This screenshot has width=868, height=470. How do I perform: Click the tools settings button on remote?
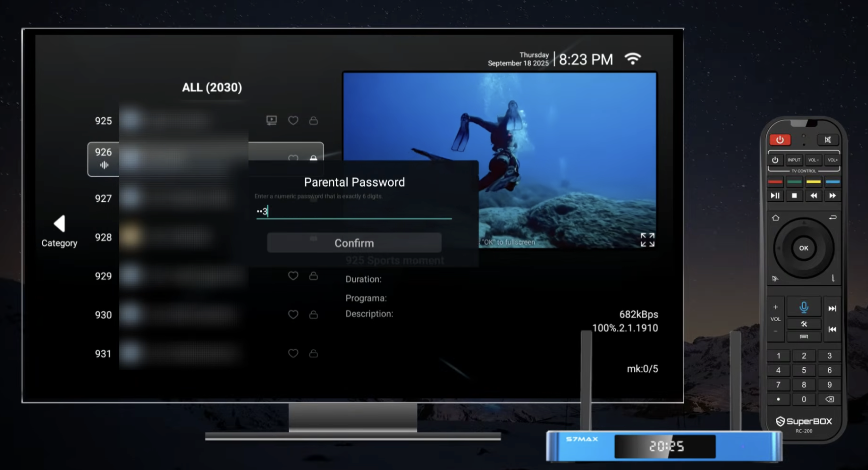804,324
